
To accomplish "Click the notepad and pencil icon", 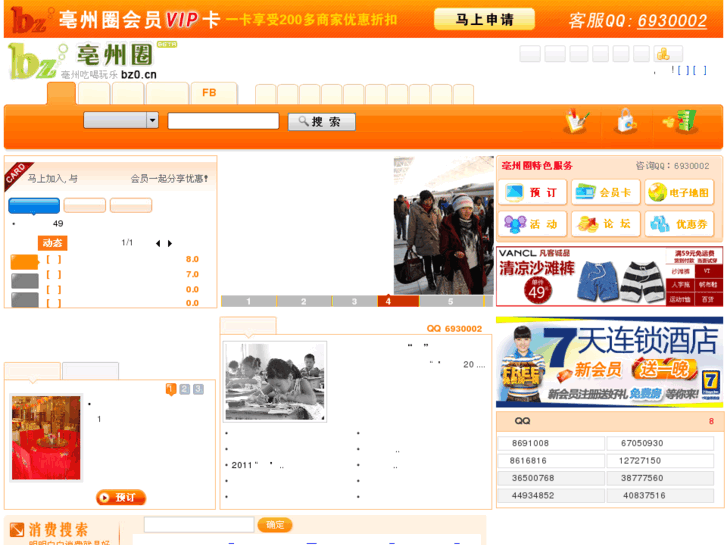I will pos(576,122).
